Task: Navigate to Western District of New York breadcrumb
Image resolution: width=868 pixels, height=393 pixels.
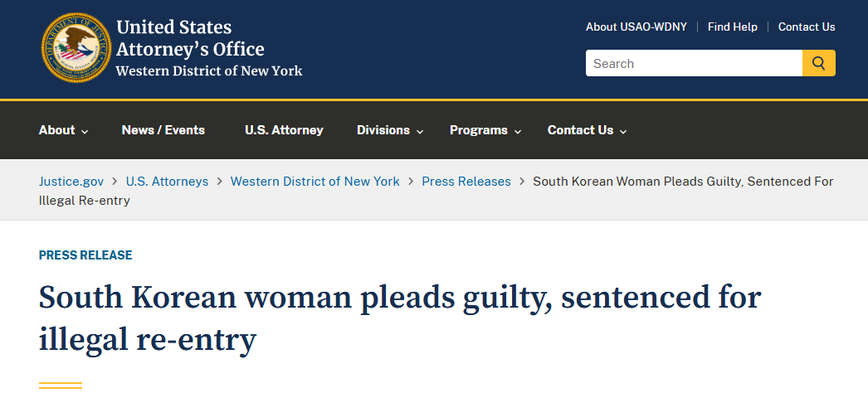Action: point(315,182)
